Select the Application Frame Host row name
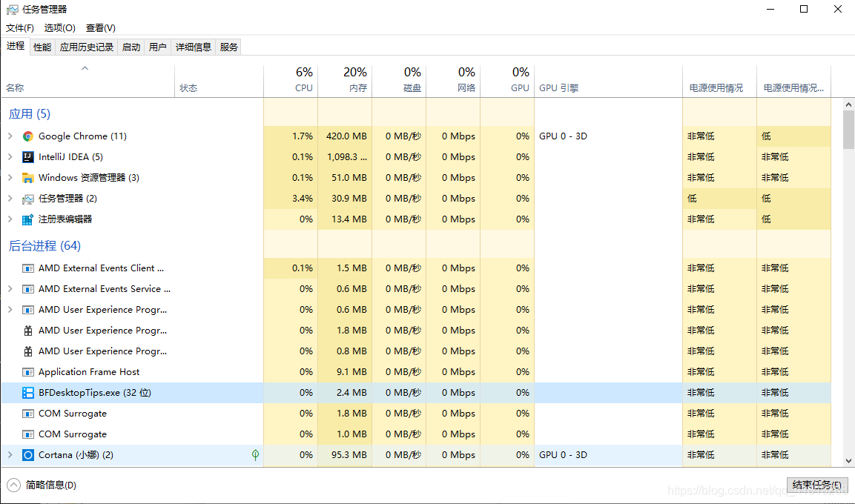This screenshot has height=504, width=855. click(x=89, y=372)
